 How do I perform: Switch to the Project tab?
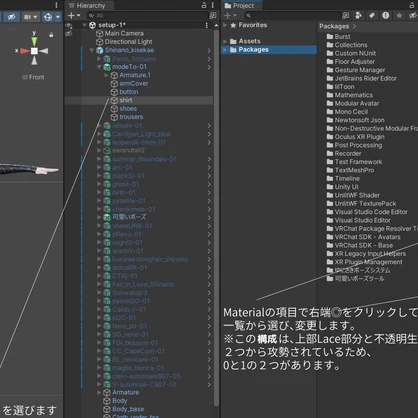coord(240,6)
